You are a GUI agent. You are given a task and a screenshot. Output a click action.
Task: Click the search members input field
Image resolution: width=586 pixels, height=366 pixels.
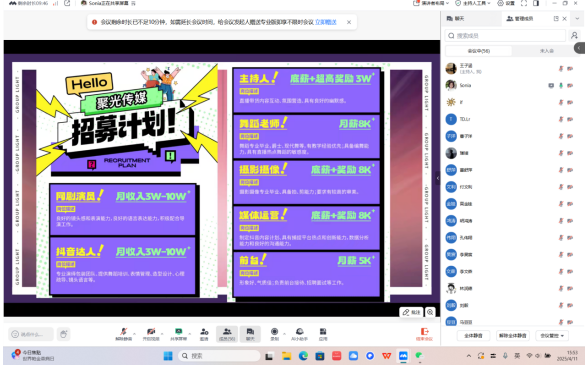pos(505,36)
